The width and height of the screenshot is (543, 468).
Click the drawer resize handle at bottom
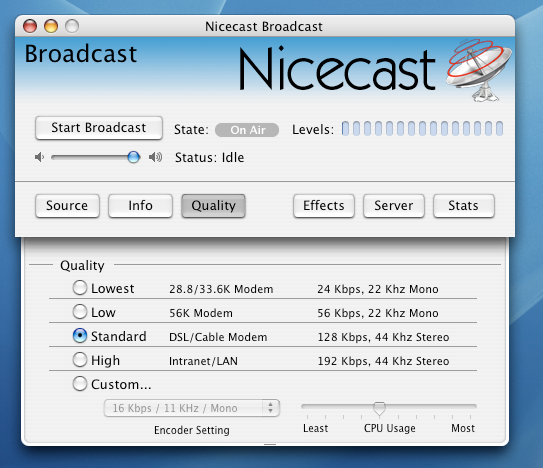pos(270,444)
